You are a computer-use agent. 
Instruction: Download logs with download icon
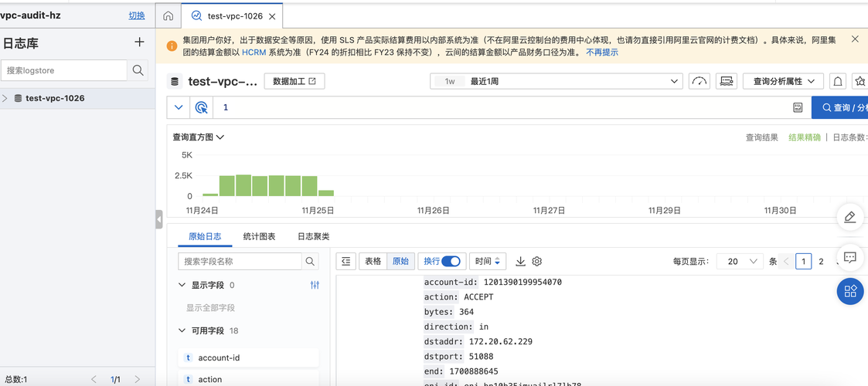click(x=520, y=261)
